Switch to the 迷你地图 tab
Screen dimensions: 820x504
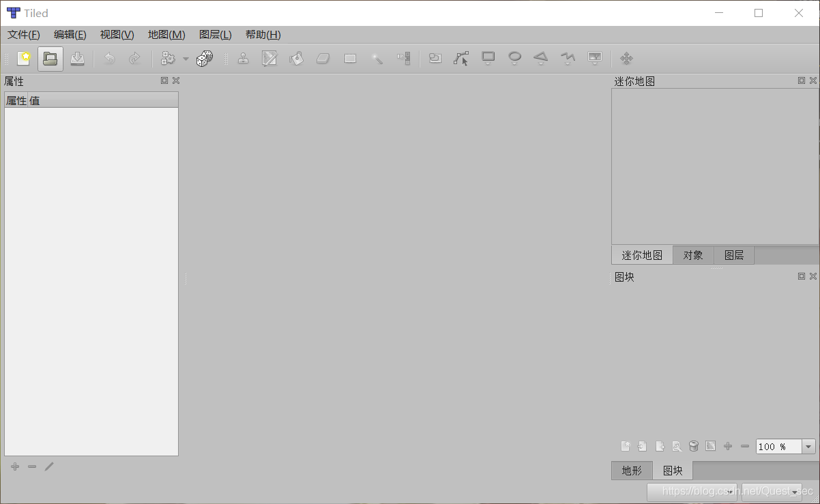point(642,255)
